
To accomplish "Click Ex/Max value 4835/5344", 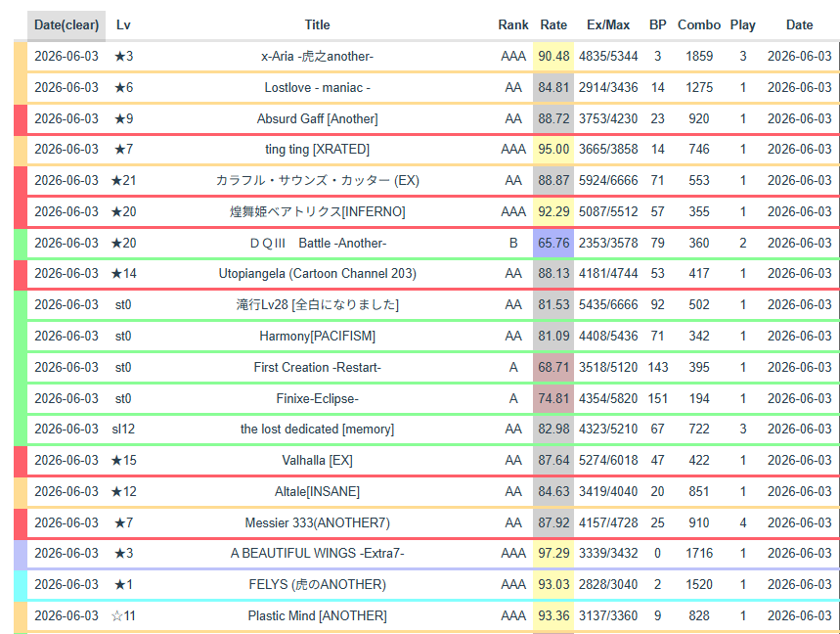I will pyautogui.click(x=608, y=57).
